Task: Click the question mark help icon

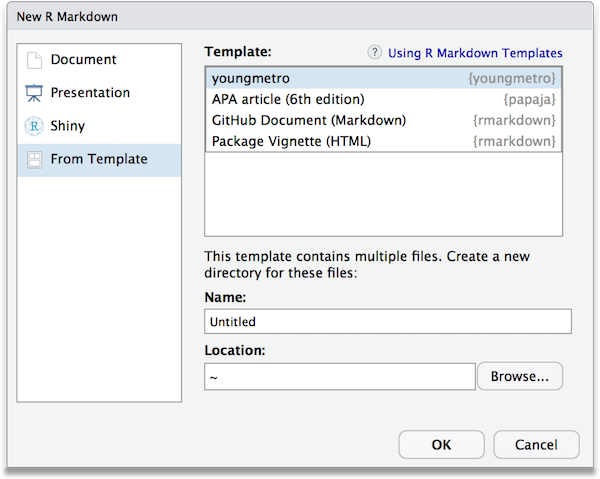Action: click(x=375, y=53)
